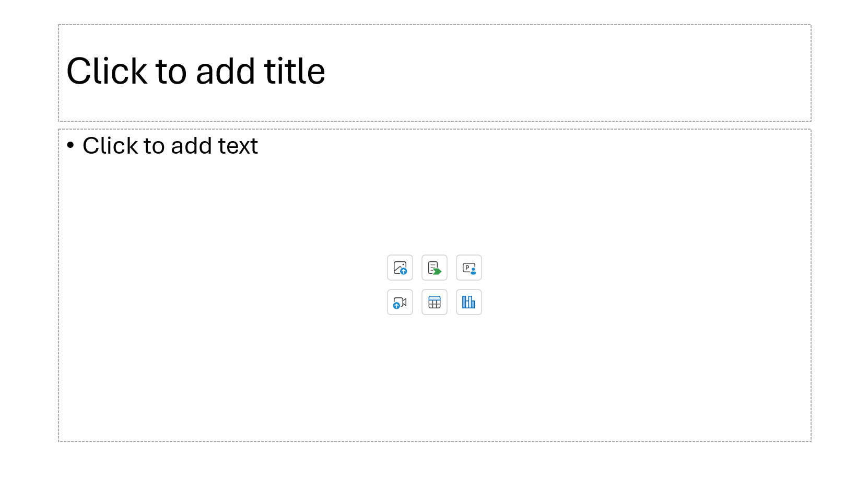The width and height of the screenshot is (868, 485).
Task: Click the "Click to add title" placeholder text
Action: coord(196,72)
